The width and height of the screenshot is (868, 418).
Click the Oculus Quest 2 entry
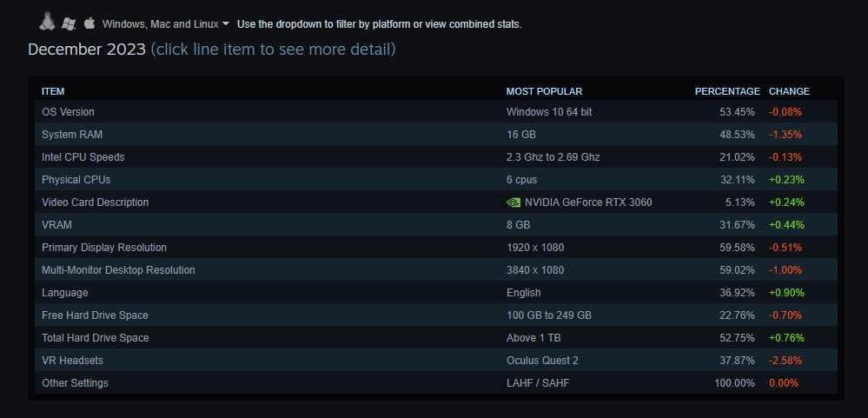click(542, 361)
